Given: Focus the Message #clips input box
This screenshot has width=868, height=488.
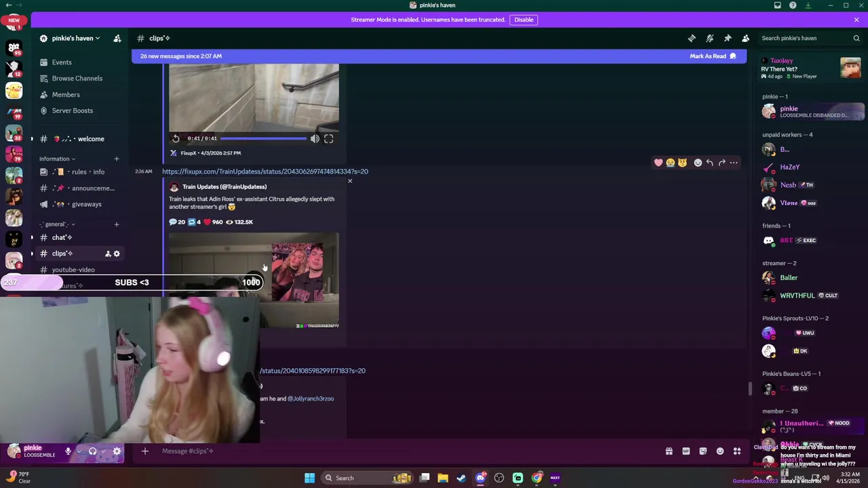Looking at the screenshot, I should (407, 451).
